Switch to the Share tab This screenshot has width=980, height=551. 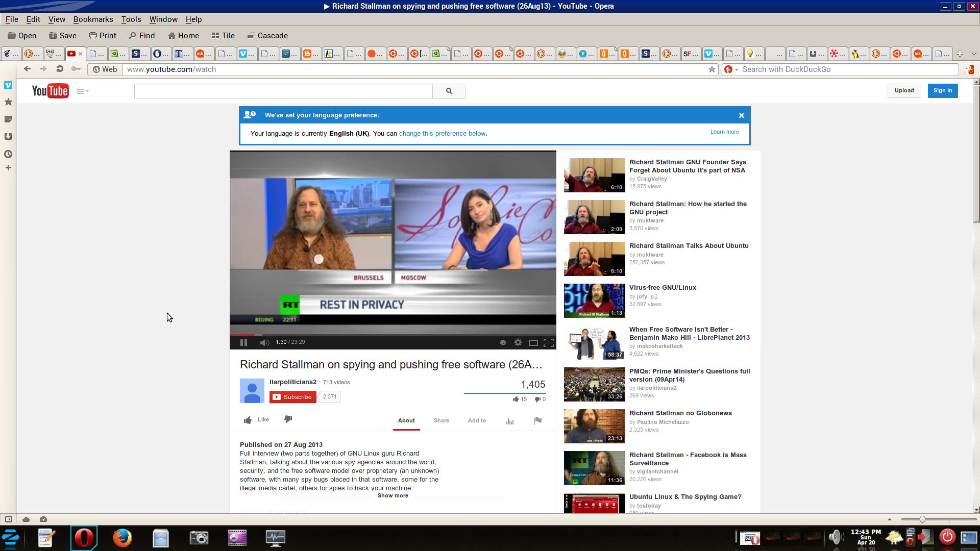(x=441, y=421)
